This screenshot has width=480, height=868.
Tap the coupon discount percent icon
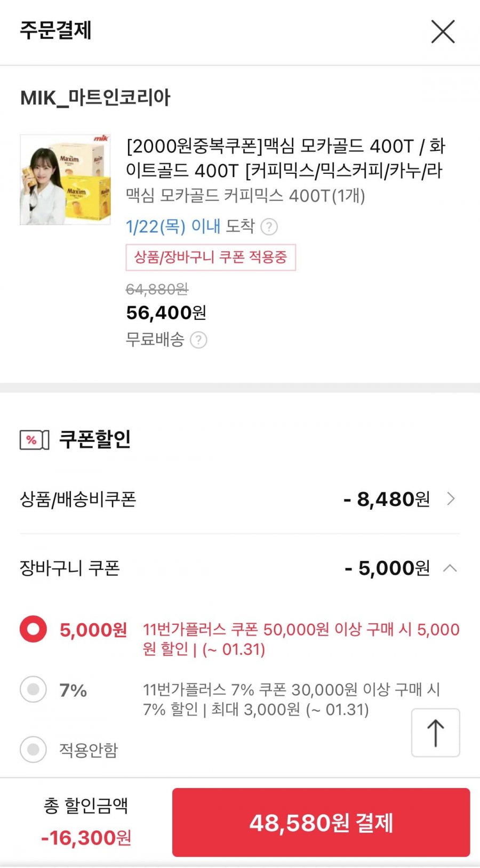click(x=34, y=440)
